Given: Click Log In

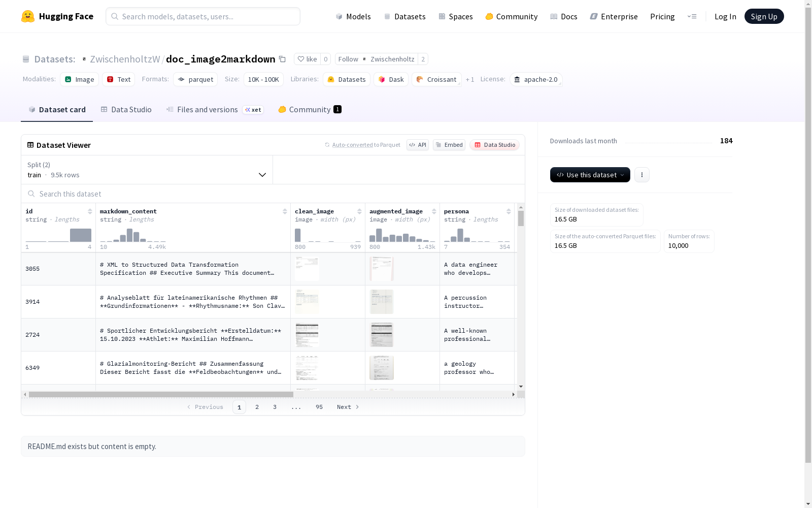Looking at the screenshot, I should (x=725, y=16).
